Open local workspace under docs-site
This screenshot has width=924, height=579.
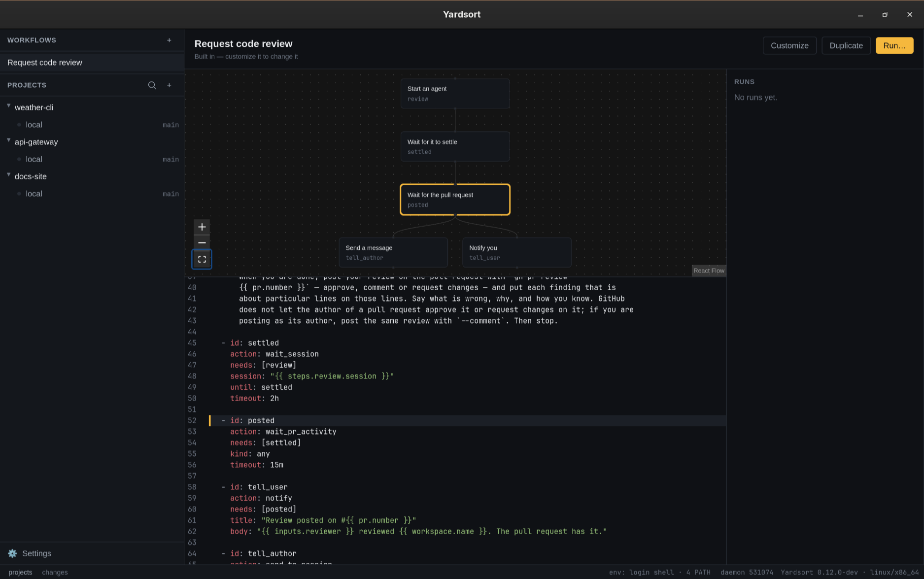coord(92,194)
